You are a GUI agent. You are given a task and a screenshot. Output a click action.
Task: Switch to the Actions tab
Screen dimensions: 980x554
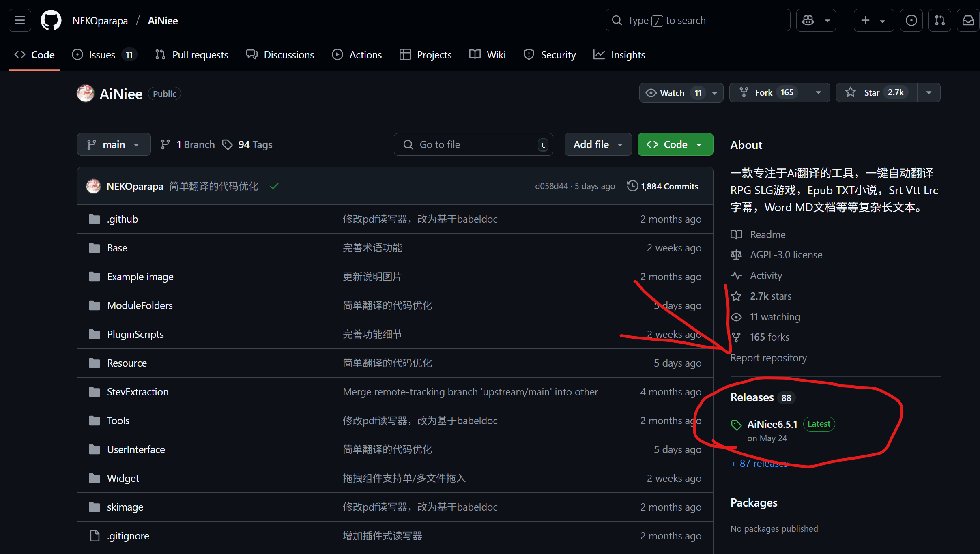(357, 55)
